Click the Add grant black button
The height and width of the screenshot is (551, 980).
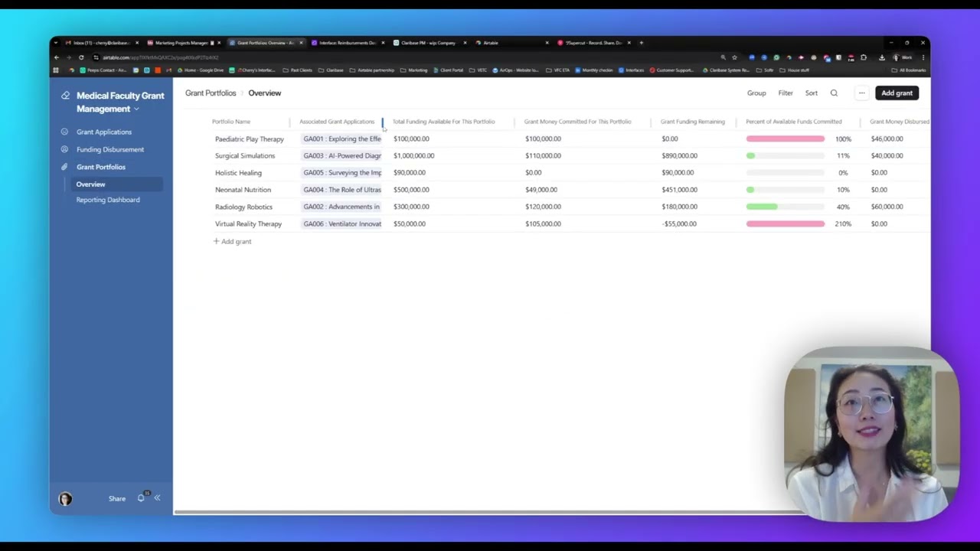897,93
